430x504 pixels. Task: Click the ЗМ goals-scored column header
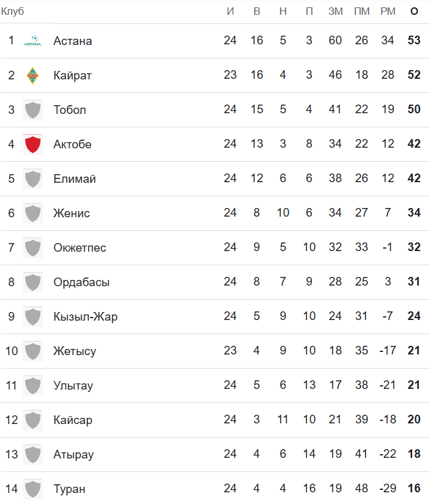(335, 11)
